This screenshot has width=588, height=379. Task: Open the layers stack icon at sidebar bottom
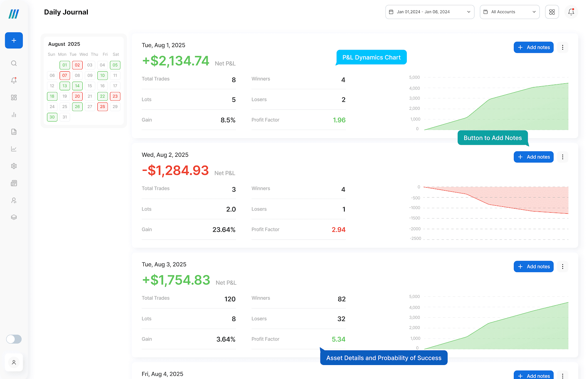coord(14,217)
